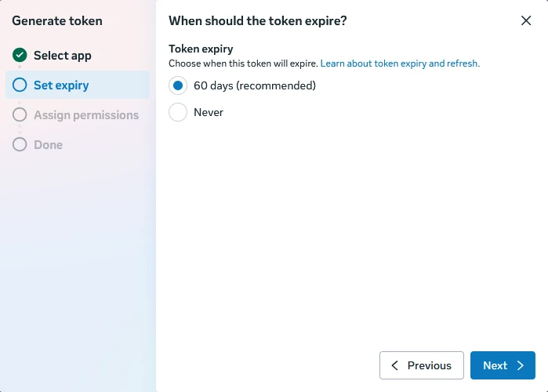Click the blue circle icon beside Set expiry
The image size is (548, 392).
point(20,85)
